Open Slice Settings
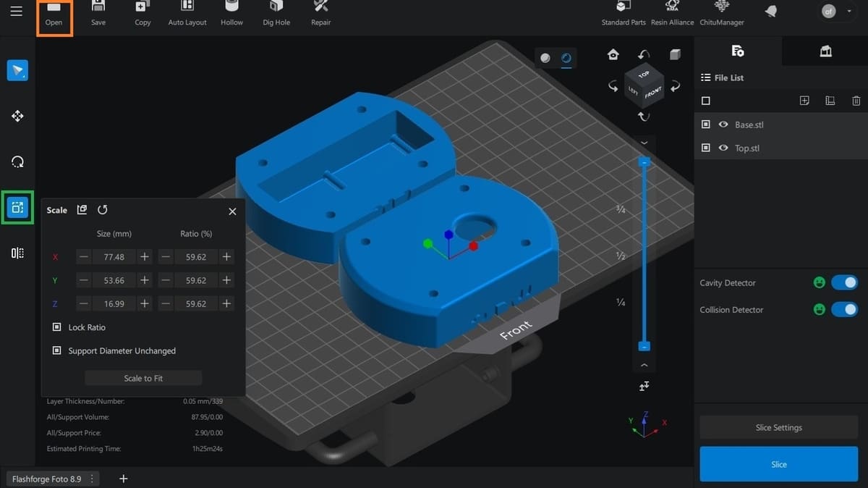Viewport: 868px width, 488px height. pyautogui.click(x=779, y=427)
